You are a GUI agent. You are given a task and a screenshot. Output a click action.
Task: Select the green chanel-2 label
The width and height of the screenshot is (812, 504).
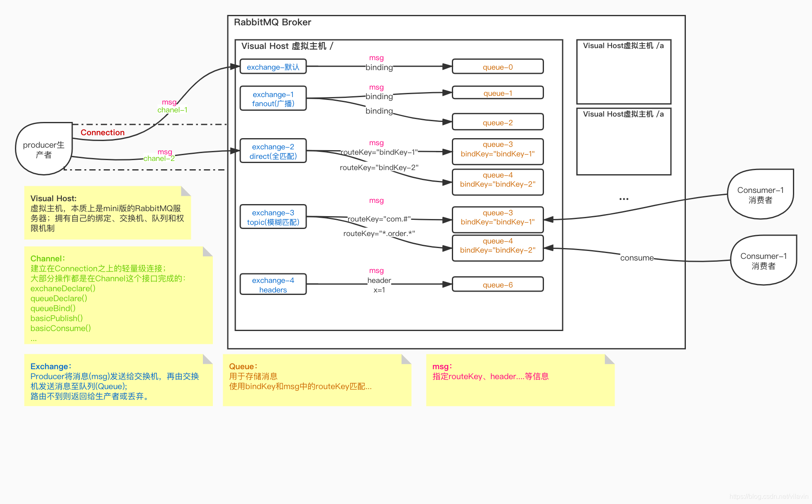pos(159,158)
